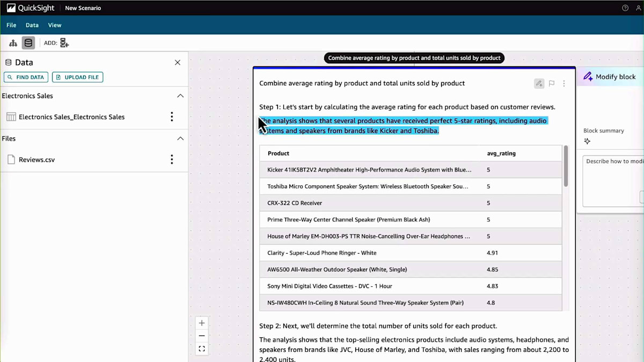Open options menu for Electronics Sales dataset

172,117
